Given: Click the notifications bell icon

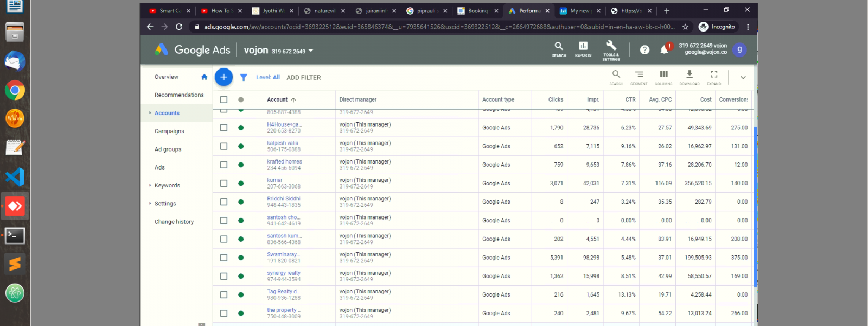Looking at the screenshot, I should click(664, 50).
